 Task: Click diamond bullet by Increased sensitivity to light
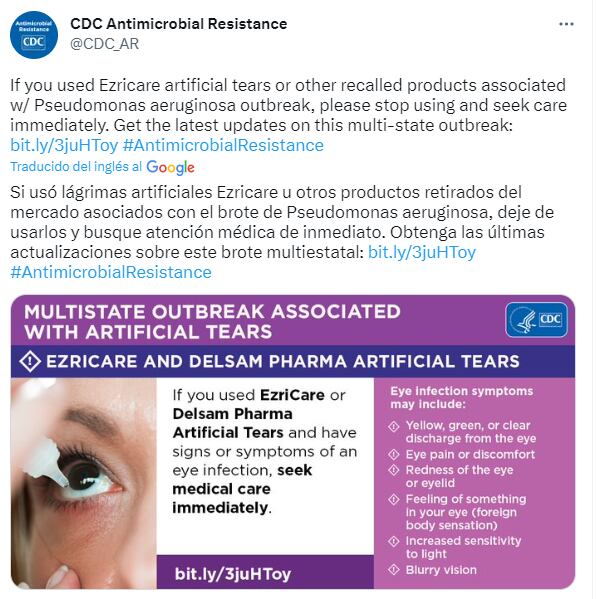(394, 541)
